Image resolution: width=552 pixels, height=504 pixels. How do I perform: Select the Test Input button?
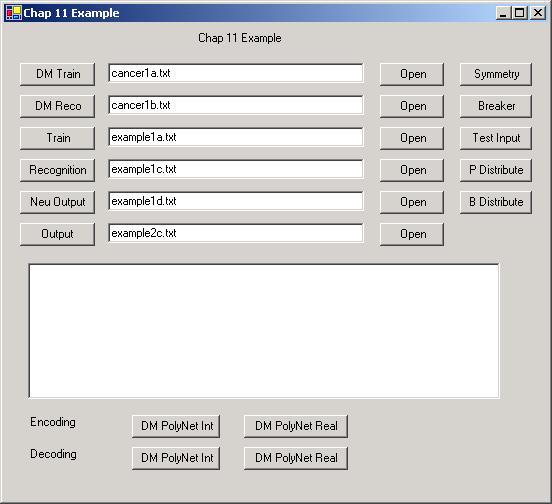tap(496, 138)
